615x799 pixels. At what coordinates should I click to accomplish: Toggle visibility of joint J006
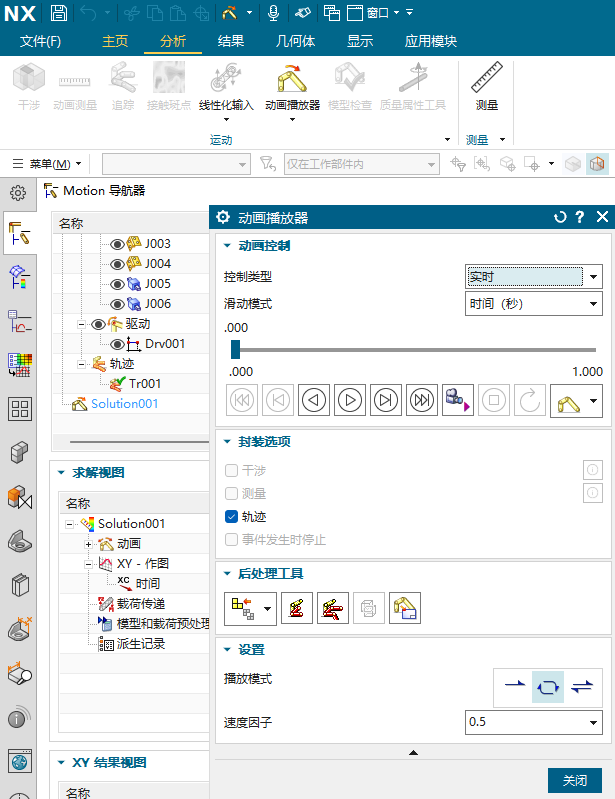[x=117, y=304]
